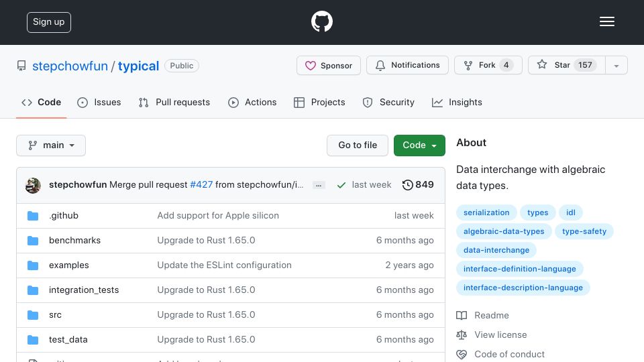
Task: Click the green commit status checkmark
Action: (341, 185)
